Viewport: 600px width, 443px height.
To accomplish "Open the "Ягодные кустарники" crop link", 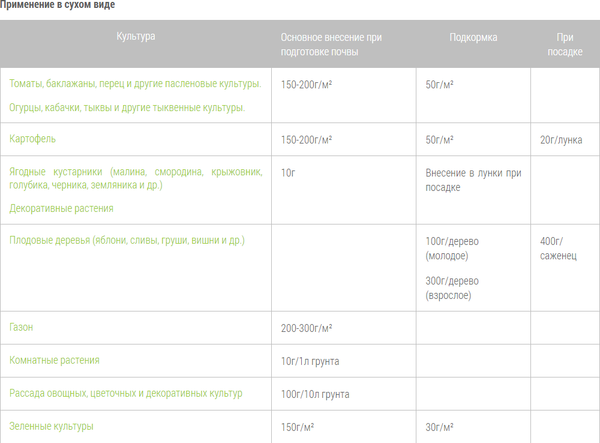I will [x=135, y=178].
